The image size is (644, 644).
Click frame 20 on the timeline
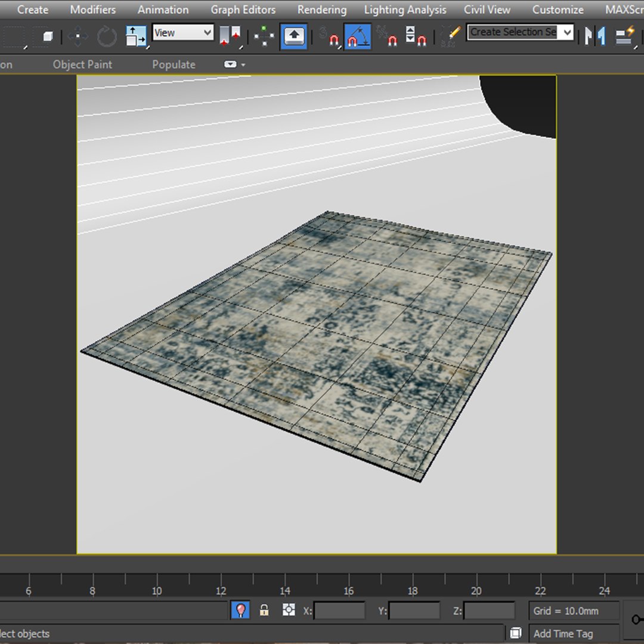click(x=476, y=590)
